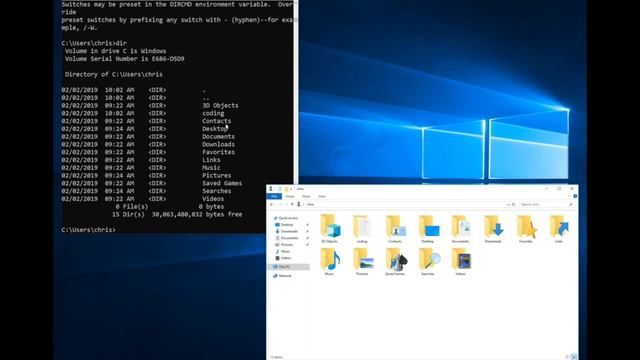Select the Saved Games folder icon
The height and width of the screenshot is (360, 640).
(395, 261)
